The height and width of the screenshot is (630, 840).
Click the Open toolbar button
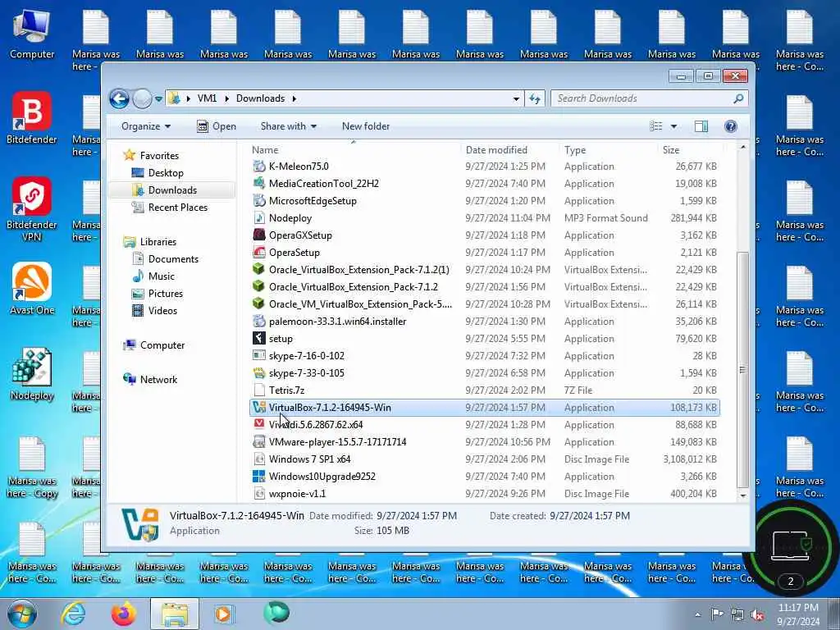[217, 126]
